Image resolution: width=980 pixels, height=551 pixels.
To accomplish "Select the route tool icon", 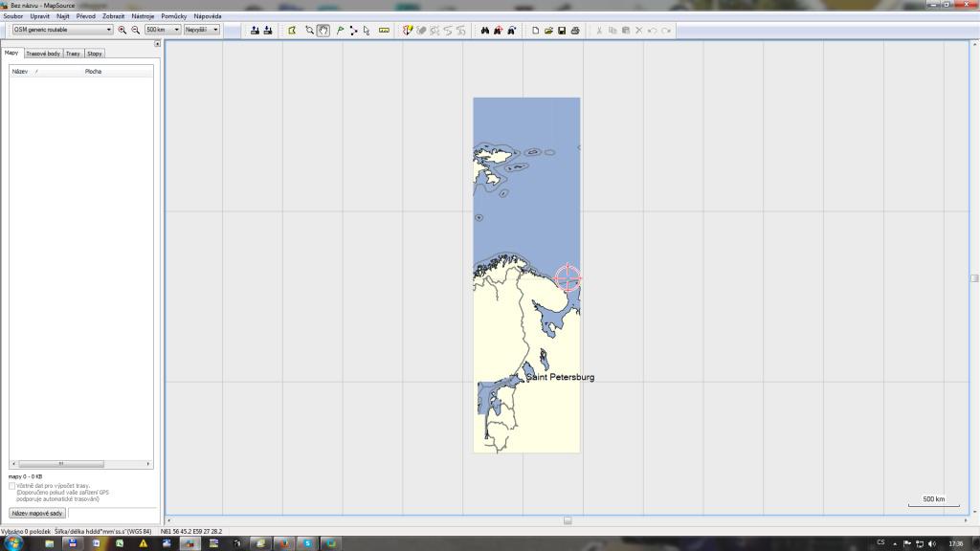I will (353, 30).
